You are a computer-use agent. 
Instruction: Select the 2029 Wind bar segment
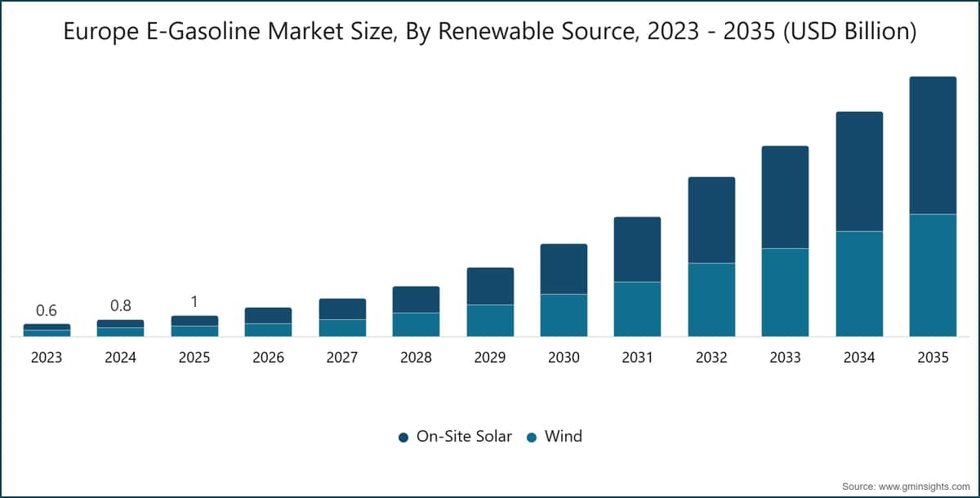click(x=490, y=321)
